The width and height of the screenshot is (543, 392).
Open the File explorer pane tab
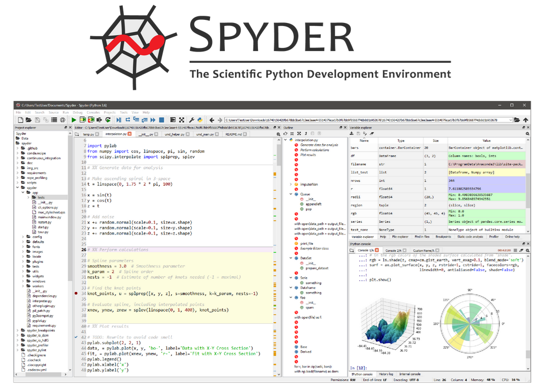pos(400,237)
